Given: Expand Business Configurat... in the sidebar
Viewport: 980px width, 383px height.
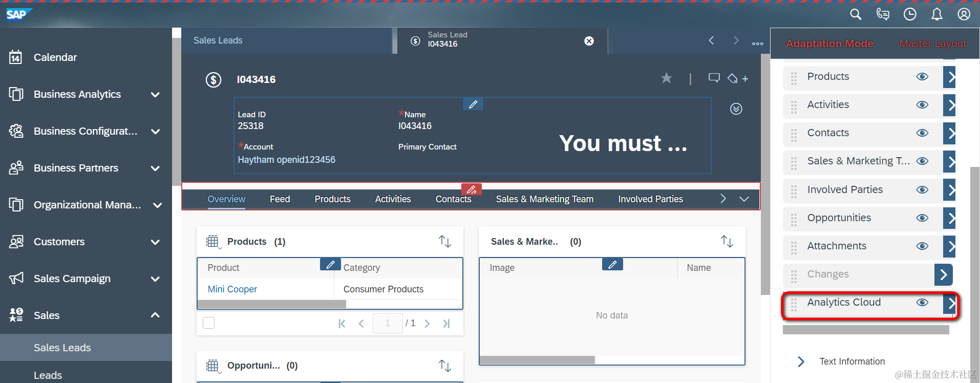Looking at the screenshot, I should (x=155, y=132).
